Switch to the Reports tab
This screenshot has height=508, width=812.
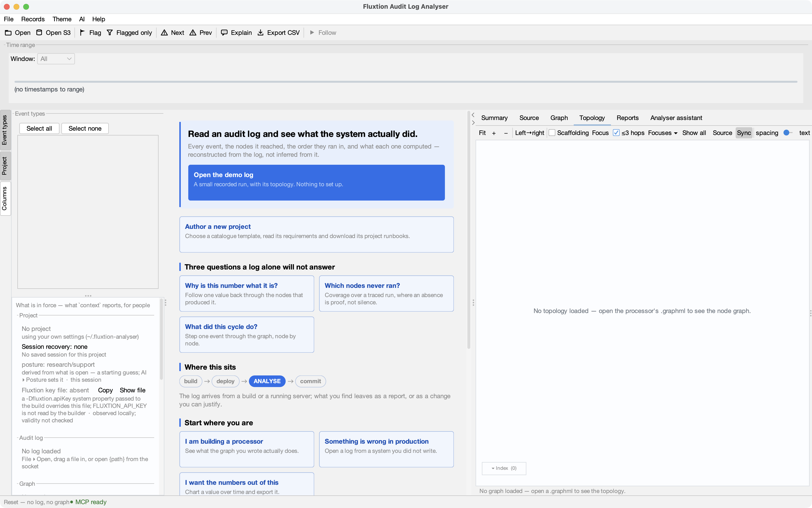[x=627, y=118]
